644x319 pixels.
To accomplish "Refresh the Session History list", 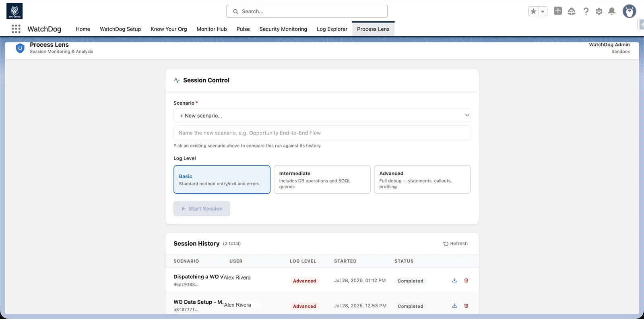I will [x=455, y=244].
